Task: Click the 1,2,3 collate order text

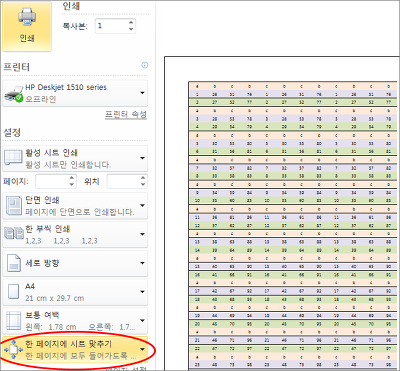Action: coord(62,241)
